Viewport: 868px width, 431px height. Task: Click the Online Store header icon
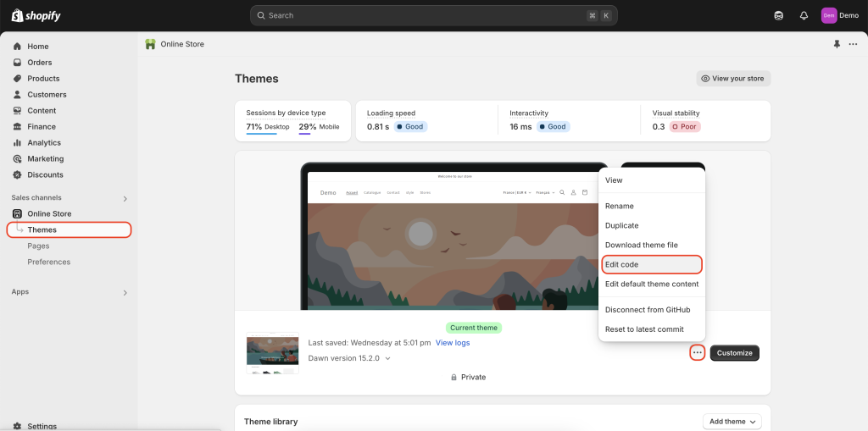coord(150,44)
